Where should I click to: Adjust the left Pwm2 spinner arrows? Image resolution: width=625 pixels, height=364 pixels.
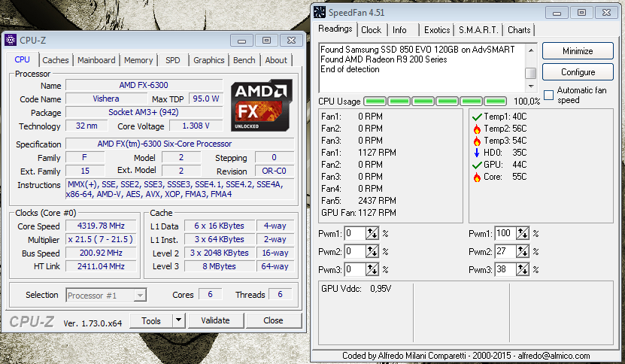(372, 251)
